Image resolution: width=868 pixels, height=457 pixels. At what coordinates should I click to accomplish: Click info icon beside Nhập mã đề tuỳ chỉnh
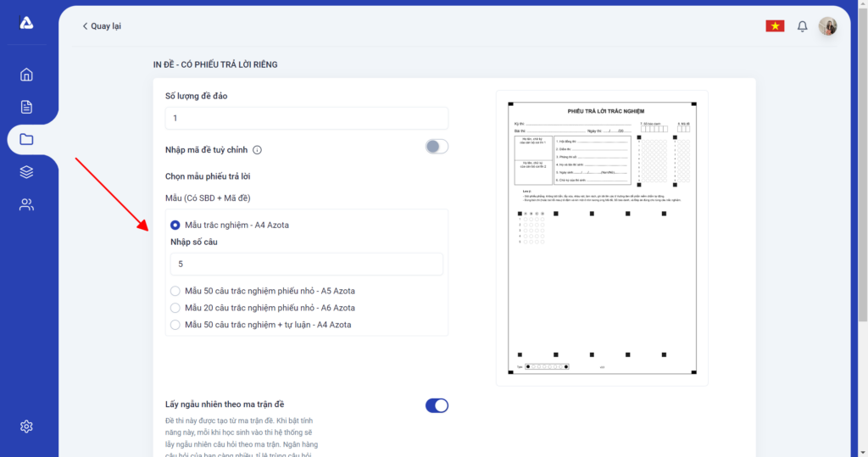point(257,150)
